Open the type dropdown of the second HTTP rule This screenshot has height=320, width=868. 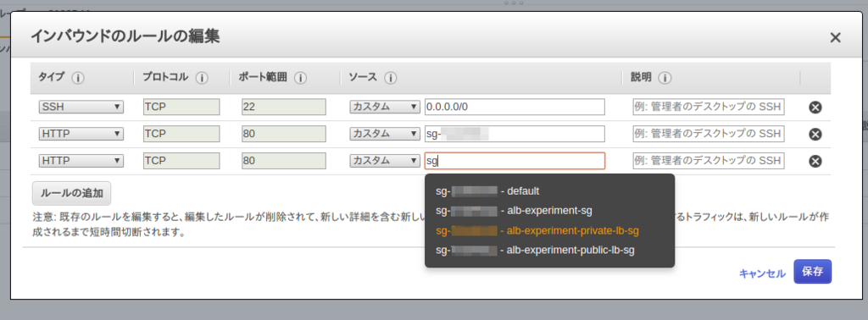(x=81, y=134)
